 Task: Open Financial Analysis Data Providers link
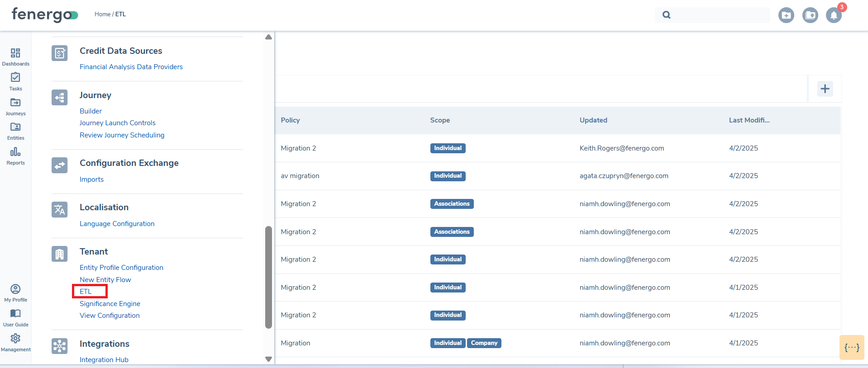131,67
